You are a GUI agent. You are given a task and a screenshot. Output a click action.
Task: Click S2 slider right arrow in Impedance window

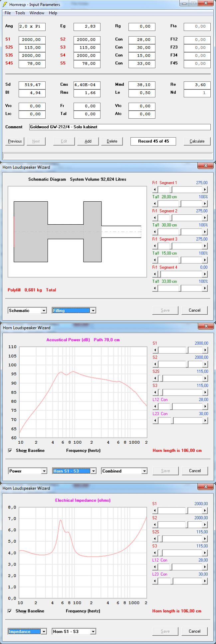click(x=205, y=525)
